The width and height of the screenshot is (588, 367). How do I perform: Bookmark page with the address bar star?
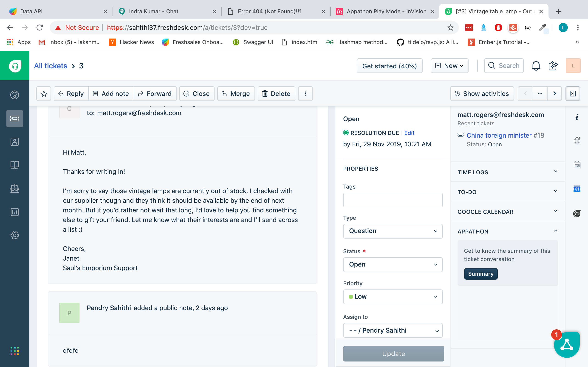click(x=450, y=28)
